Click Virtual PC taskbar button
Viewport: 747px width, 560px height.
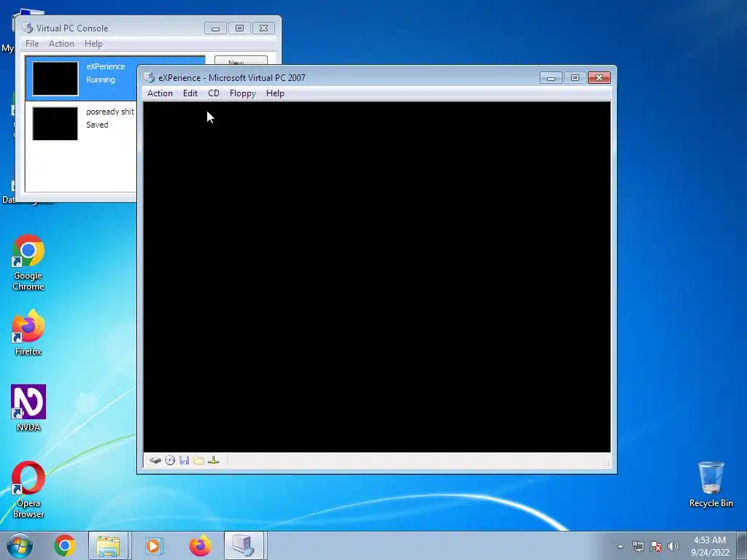(244, 545)
